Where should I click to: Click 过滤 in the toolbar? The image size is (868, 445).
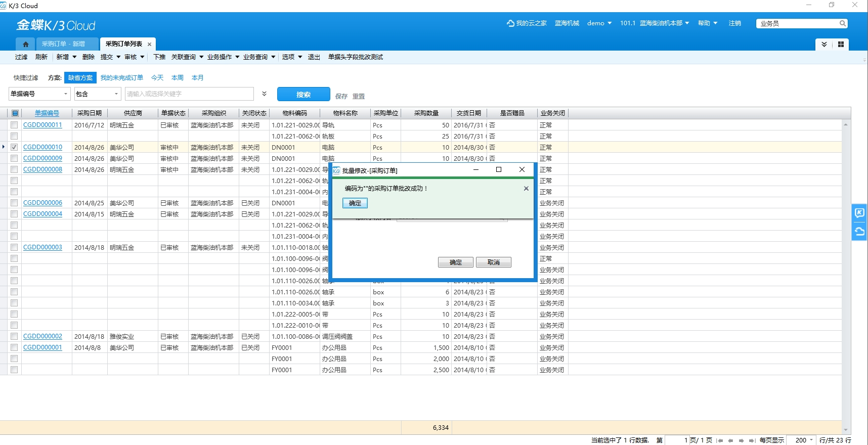coord(21,57)
